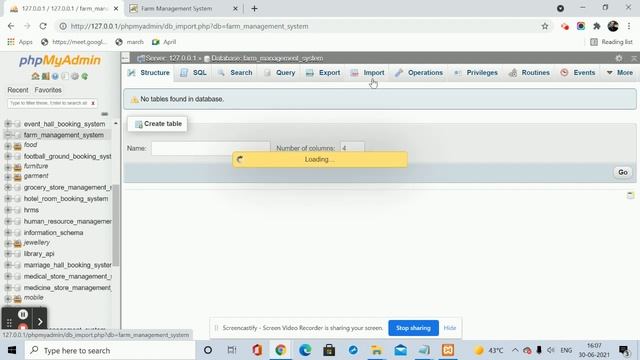
Task: Go back to previous page
Action: (x=11, y=26)
